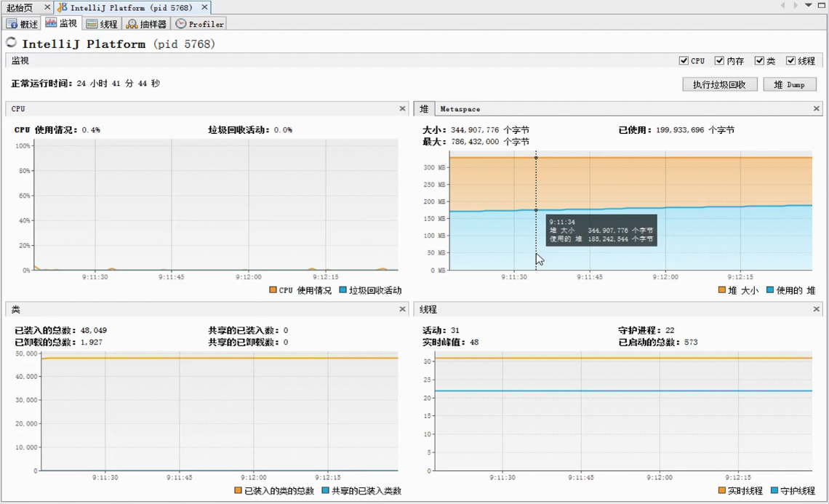The height and width of the screenshot is (504, 829).
Task: Click the 垃圾回收活动 0.0% value
Action: coord(283,129)
